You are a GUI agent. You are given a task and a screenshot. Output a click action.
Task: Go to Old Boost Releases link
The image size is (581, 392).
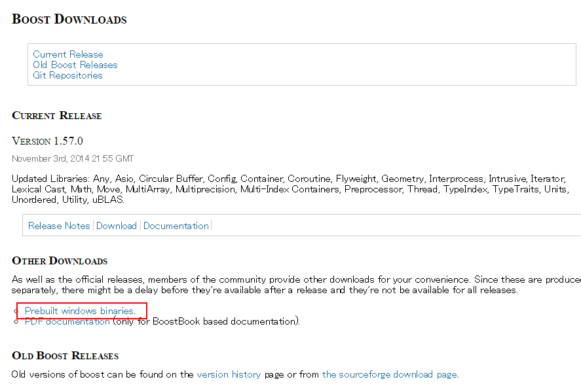click(x=75, y=65)
